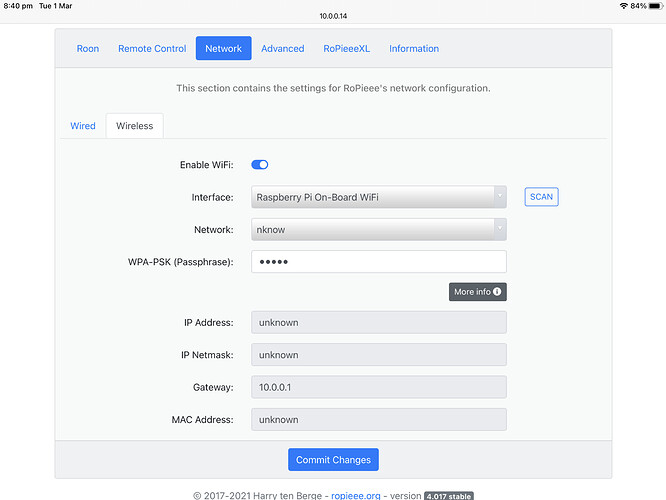Switch to the Roon tab

click(88, 48)
